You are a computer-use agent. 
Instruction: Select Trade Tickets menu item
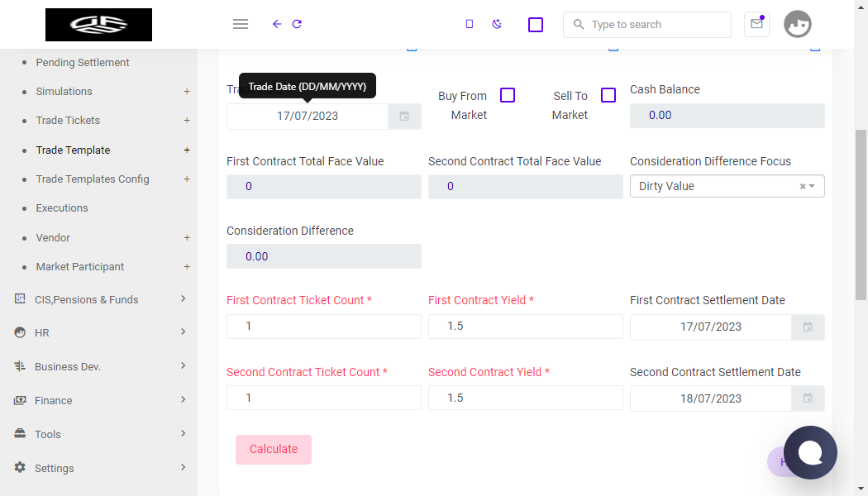[68, 120]
